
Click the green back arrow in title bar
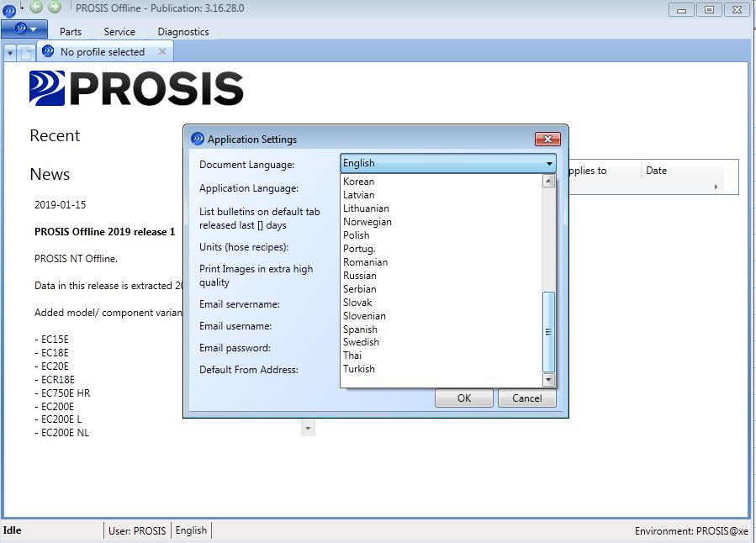point(36,7)
